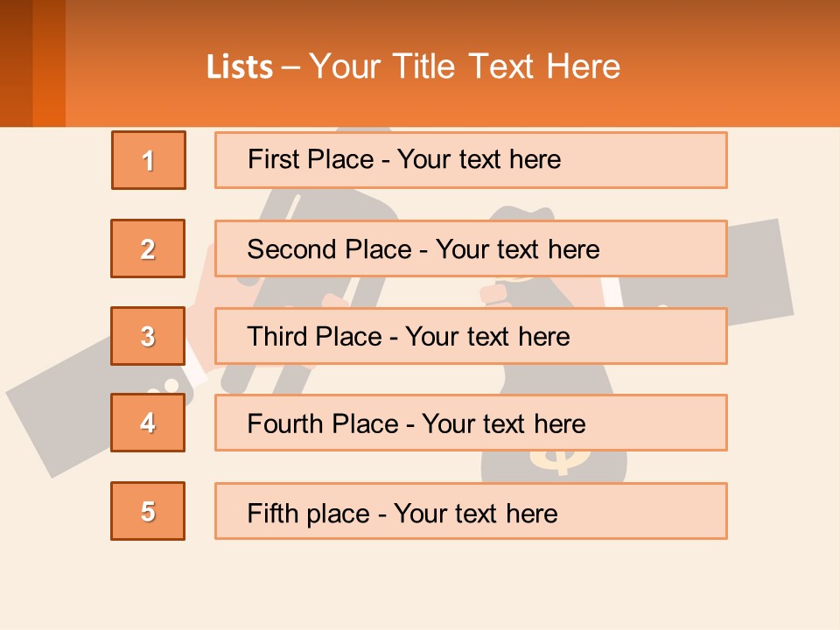Screen dimensions: 840x630
Task: Select the number 4 box
Action: [x=148, y=423]
